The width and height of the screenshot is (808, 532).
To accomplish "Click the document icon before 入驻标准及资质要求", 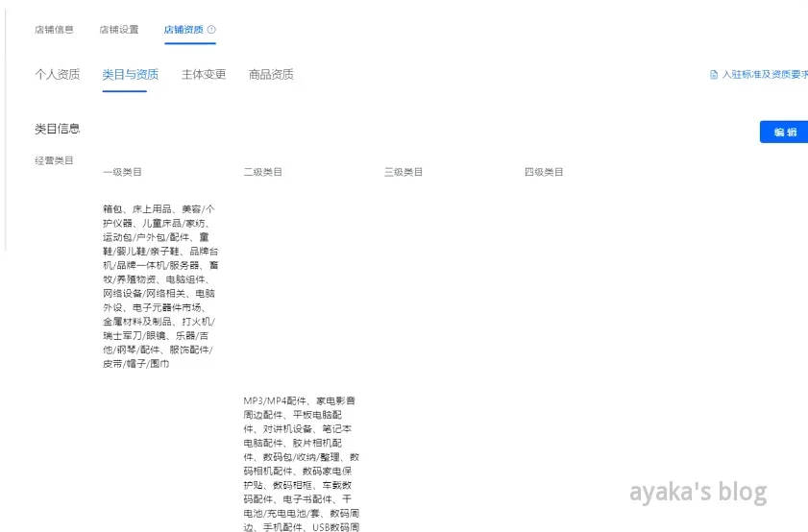I will point(713,75).
